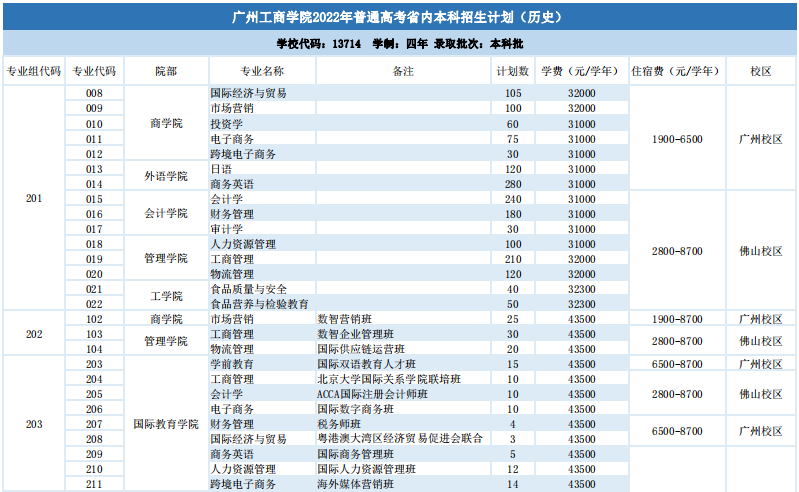Click major name 投资学
Image resolution: width=799 pixels, height=492 pixels.
227,124
